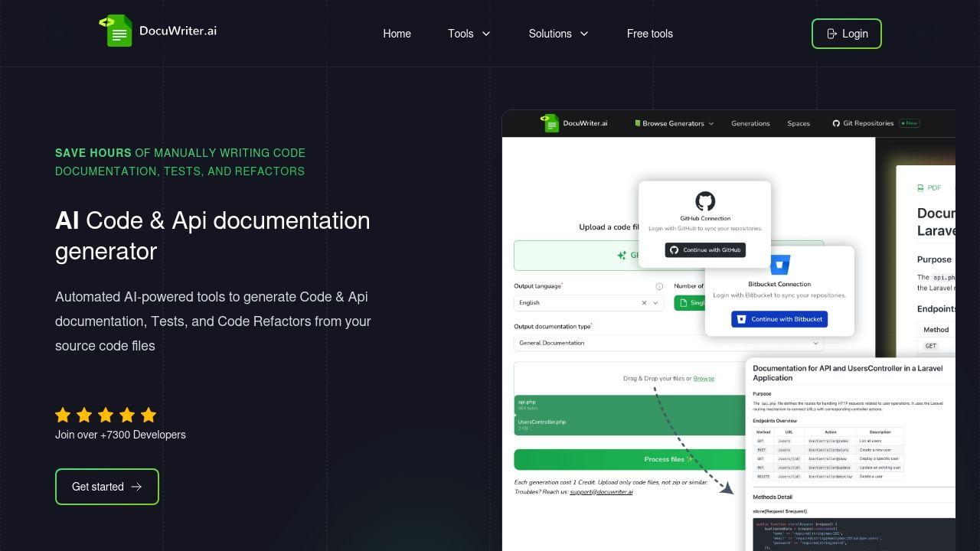Click the main heading AI Code & Api documentation generator
Screen dimensions: 980x551
213,236
